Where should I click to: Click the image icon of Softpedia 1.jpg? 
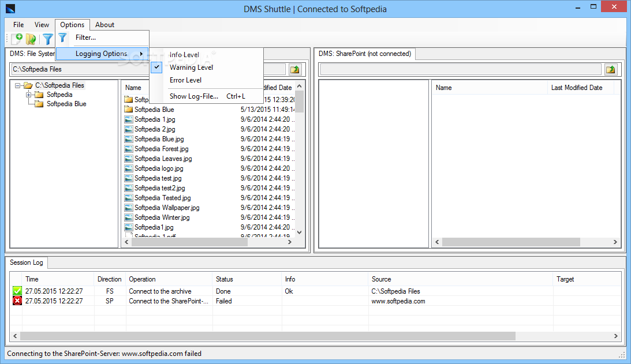click(128, 119)
